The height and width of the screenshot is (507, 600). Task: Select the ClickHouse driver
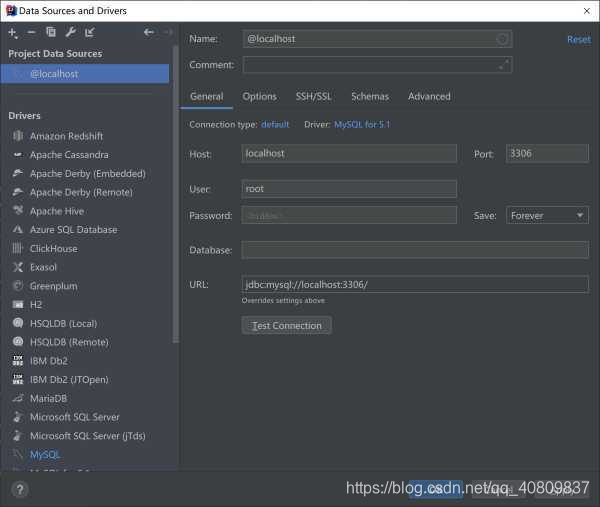coord(54,249)
